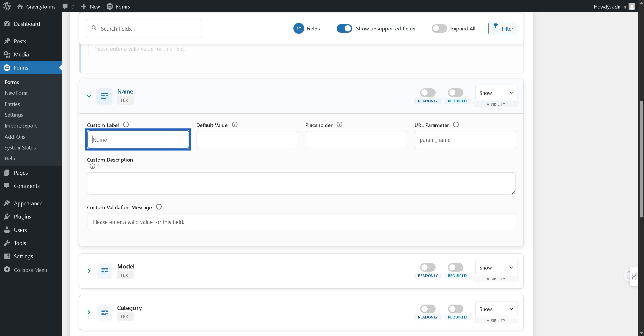Enable the Expand All toggle

(439, 28)
